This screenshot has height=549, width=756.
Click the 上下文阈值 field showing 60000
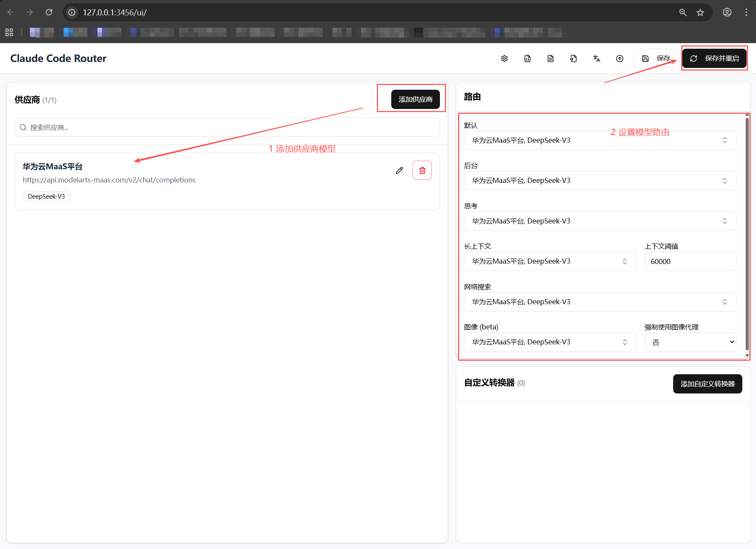point(690,261)
